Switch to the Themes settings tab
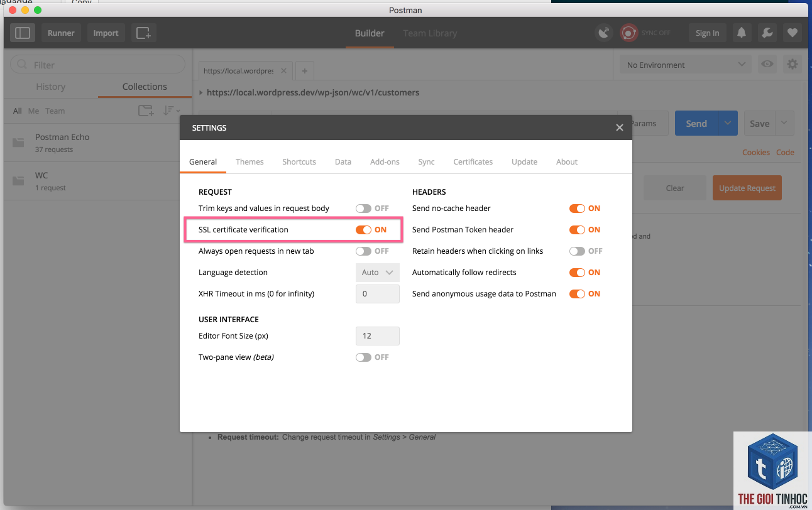Screen dimensions: 812x510 250,161
